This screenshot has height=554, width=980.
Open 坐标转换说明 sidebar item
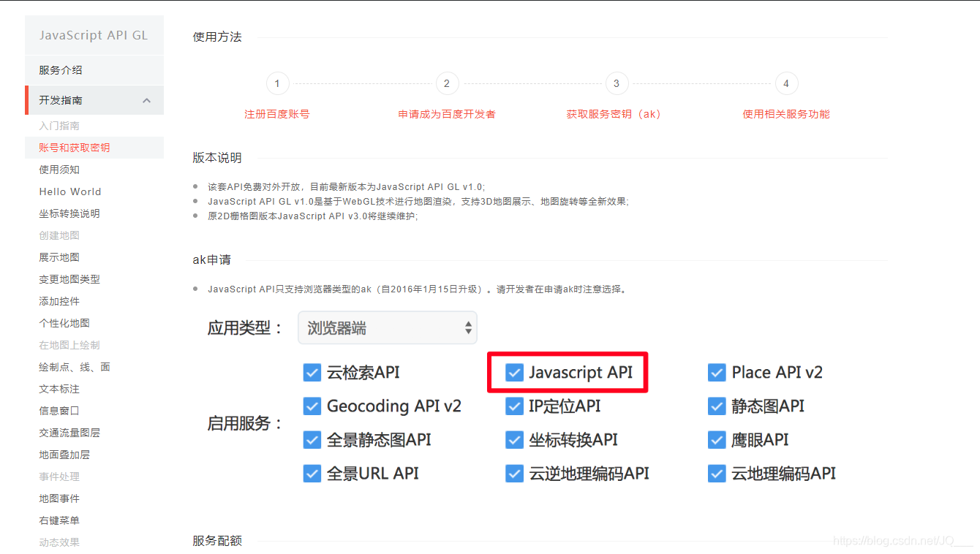click(69, 213)
